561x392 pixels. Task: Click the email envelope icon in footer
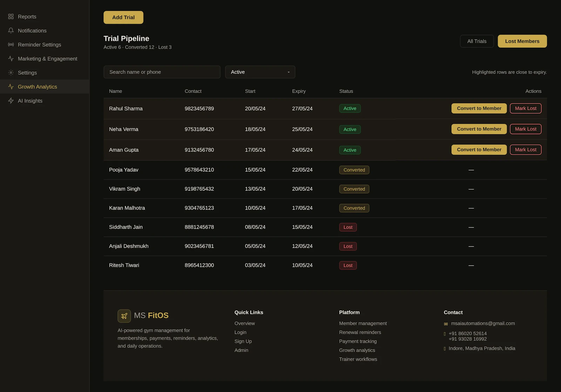pyautogui.click(x=446, y=324)
